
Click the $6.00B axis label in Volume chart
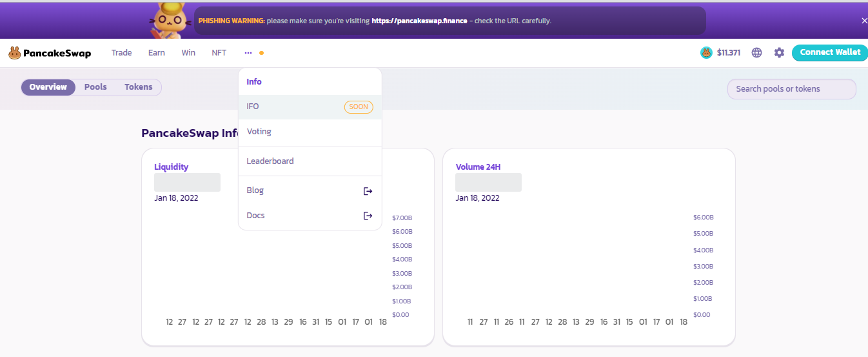pyautogui.click(x=704, y=218)
